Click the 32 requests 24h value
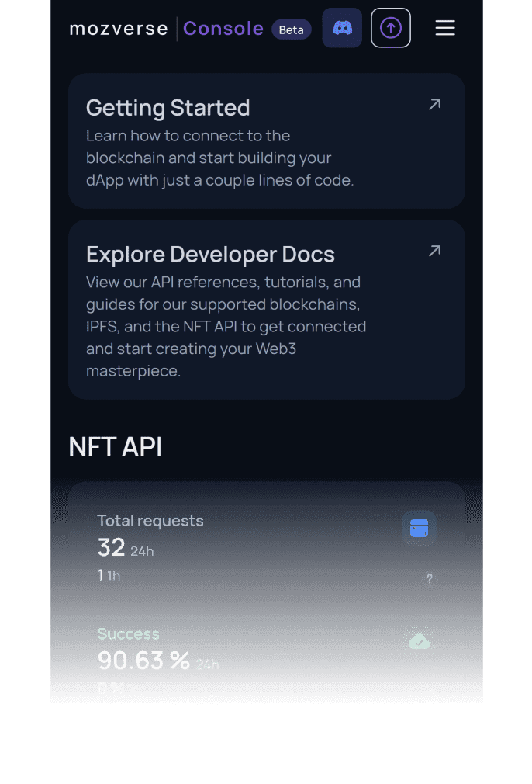This screenshot has height=784, width=532. tap(112, 548)
